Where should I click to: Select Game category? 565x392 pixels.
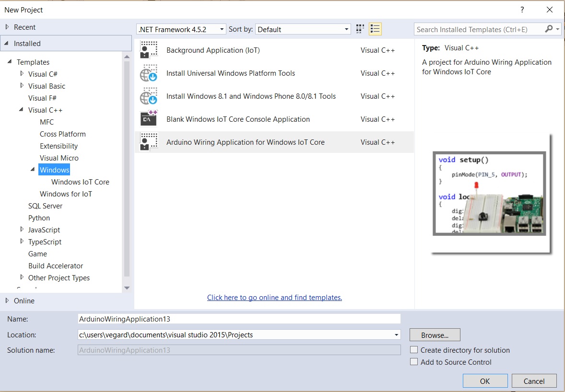point(37,254)
